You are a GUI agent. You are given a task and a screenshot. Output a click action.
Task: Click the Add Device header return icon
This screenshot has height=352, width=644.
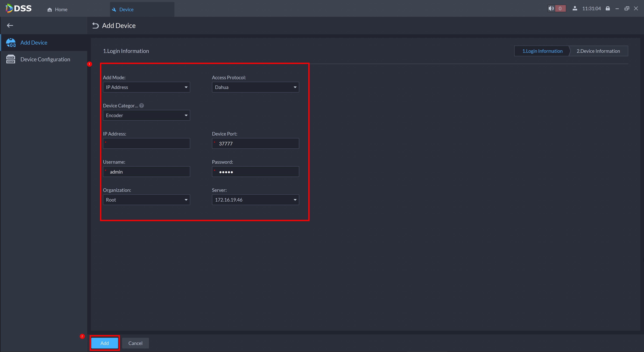[x=95, y=25]
